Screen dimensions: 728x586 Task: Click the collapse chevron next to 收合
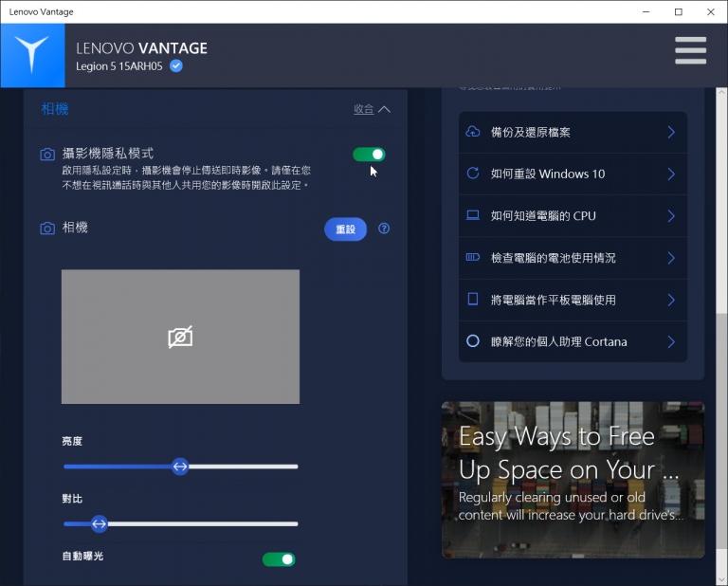384,109
